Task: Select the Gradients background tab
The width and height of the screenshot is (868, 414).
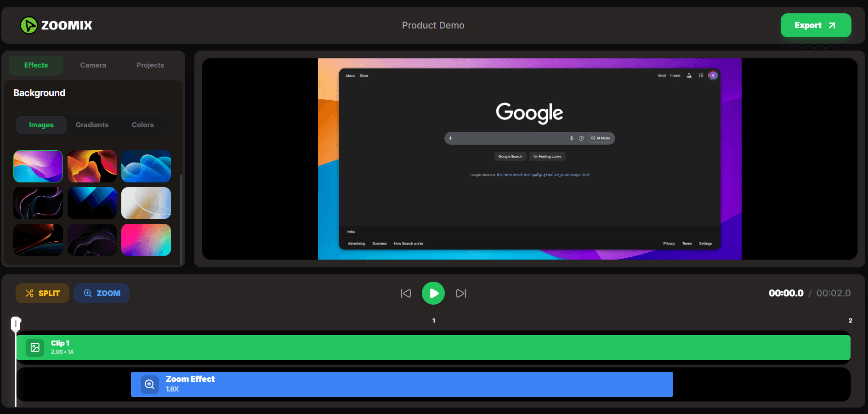Action: [x=92, y=125]
